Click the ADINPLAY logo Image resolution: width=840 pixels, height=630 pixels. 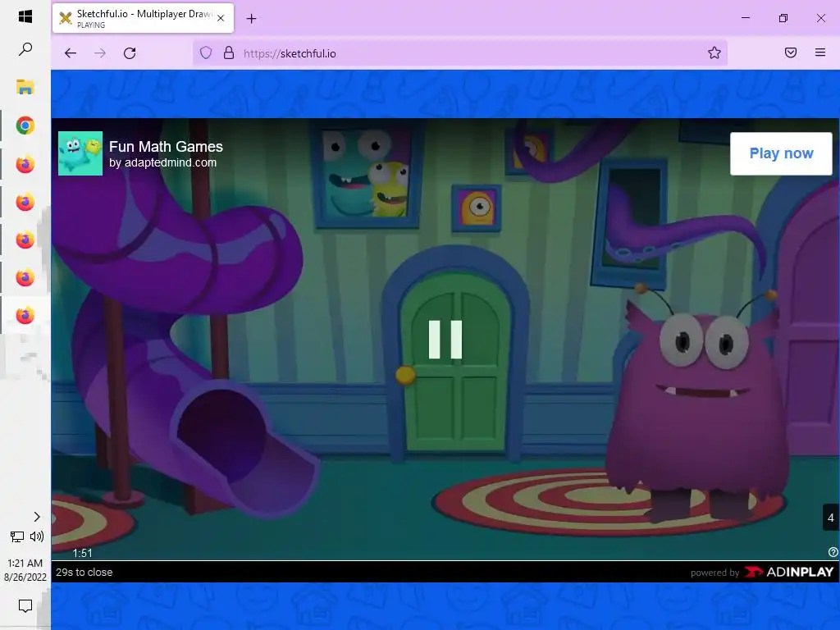pyautogui.click(x=788, y=572)
